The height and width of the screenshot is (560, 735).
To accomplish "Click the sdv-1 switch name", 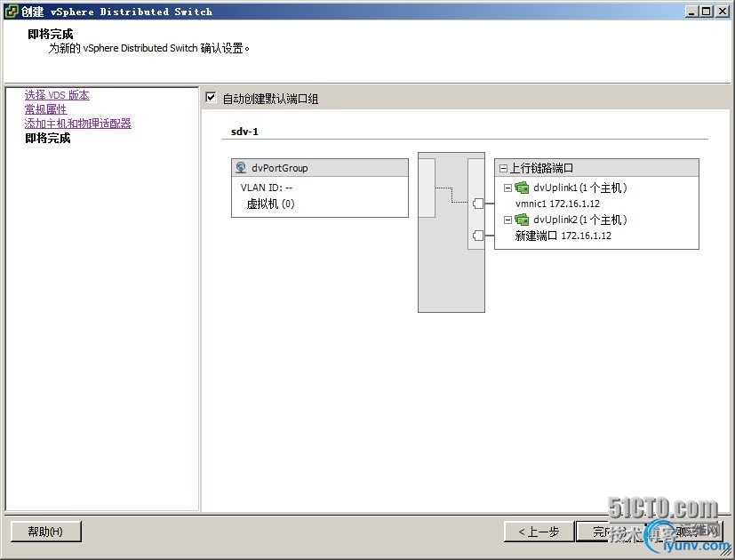I will [x=244, y=132].
